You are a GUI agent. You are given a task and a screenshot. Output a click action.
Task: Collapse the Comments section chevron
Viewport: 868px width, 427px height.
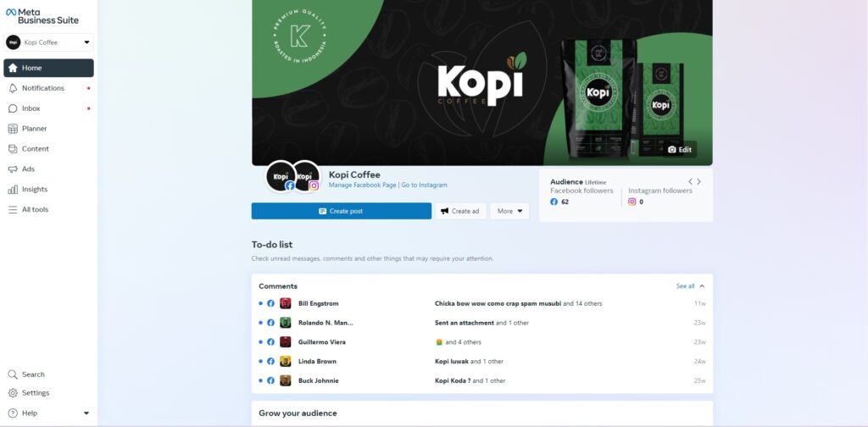[x=702, y=286]
